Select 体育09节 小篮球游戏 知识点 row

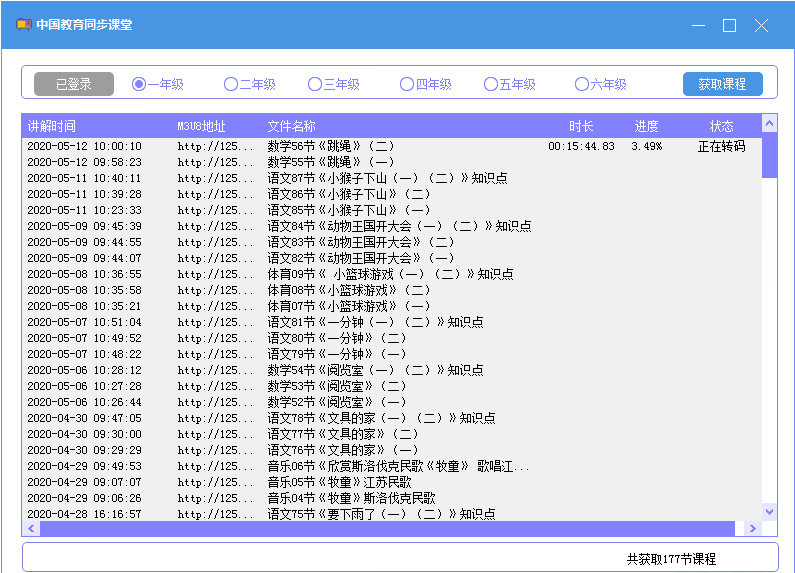coord(391,274)
